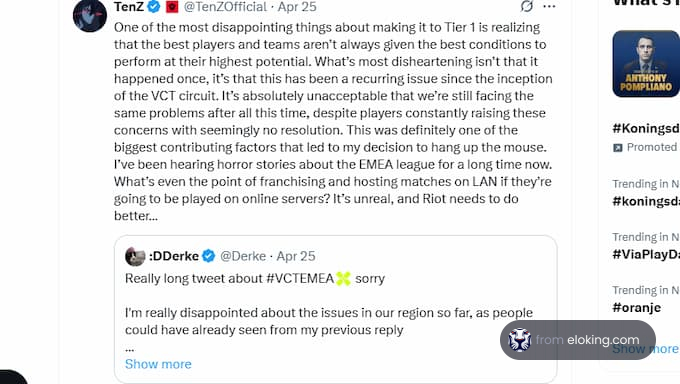Open TenZ's profile avatar
Screen dimensions: 680x384
click(x=90, y=16)
